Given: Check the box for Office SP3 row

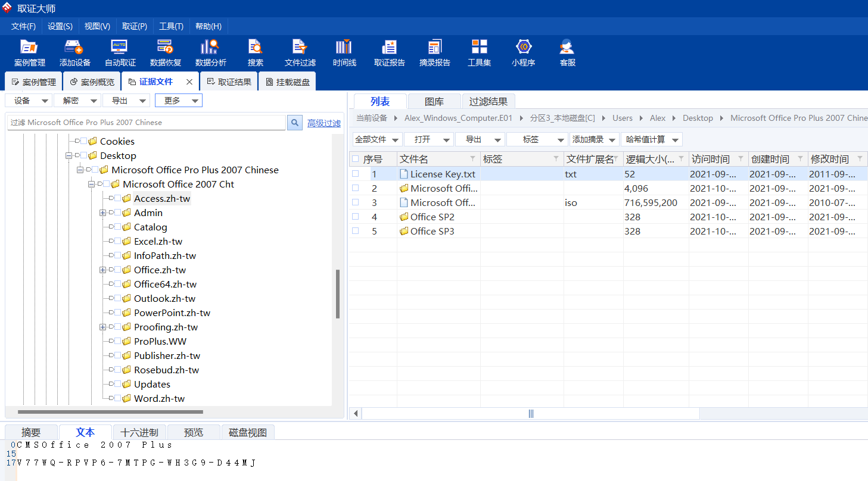Looking at the screenshot, I should 356,231.
